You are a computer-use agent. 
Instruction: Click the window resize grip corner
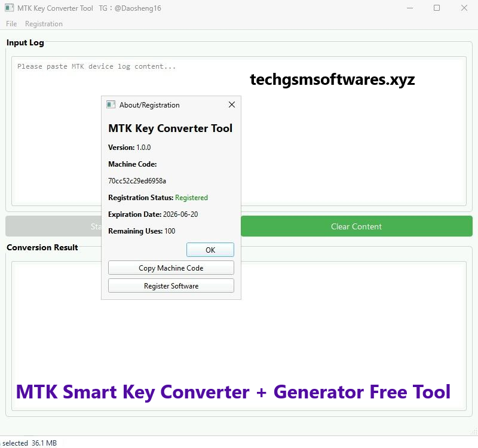pos(474,431)
